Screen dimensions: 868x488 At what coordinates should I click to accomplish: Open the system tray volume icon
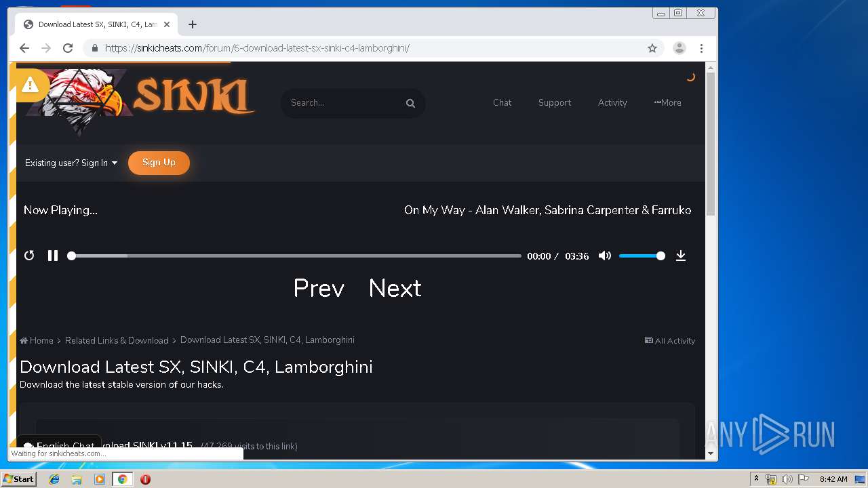[x=787, y=479]
